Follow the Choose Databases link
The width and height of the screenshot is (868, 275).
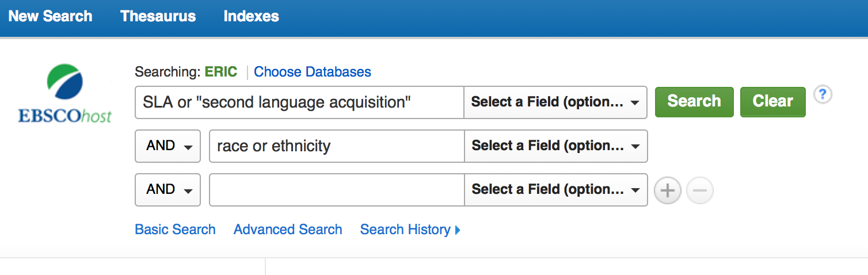click(313, 72)
